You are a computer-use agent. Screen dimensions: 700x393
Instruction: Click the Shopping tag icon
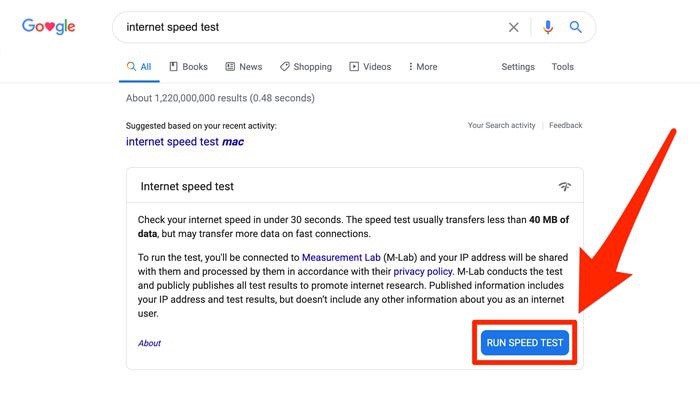coord(284,67)
